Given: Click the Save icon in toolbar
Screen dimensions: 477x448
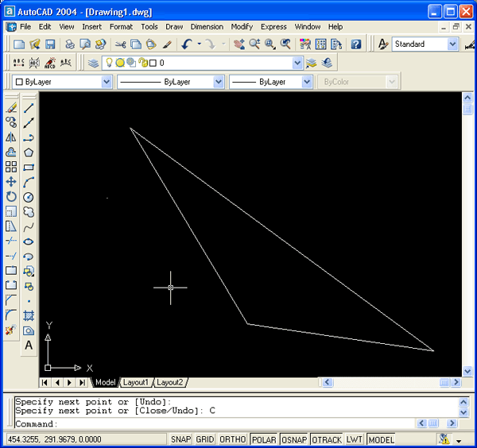Looking at the screenshot, I should click(49, 44).
